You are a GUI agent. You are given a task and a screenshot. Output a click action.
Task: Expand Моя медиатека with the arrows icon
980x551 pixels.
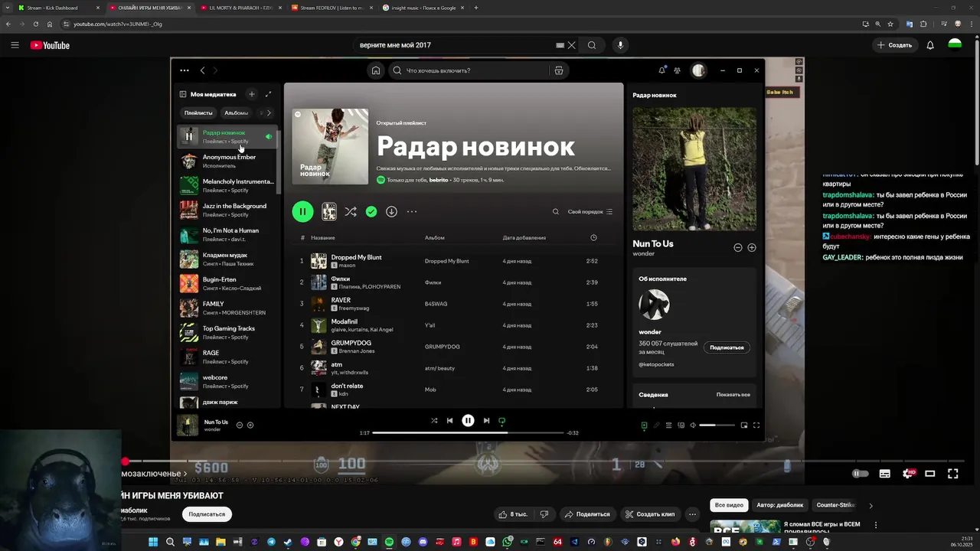268,94
